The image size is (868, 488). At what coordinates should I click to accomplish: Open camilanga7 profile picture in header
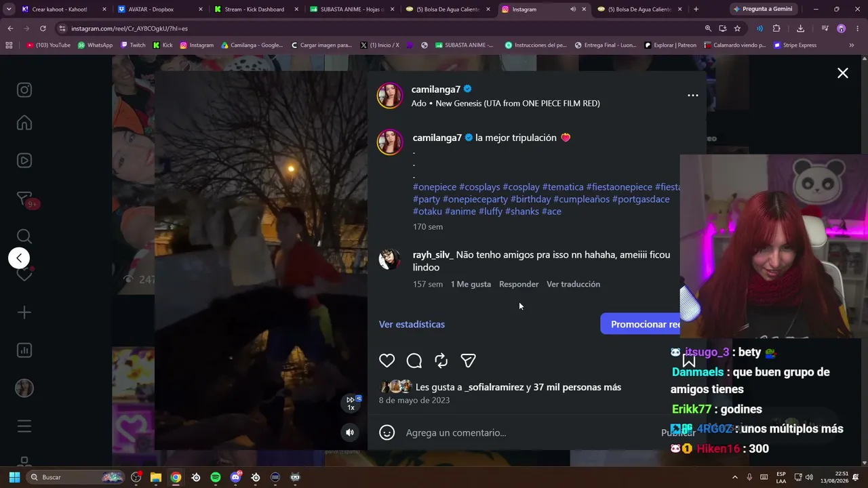[x=390, y=96]
